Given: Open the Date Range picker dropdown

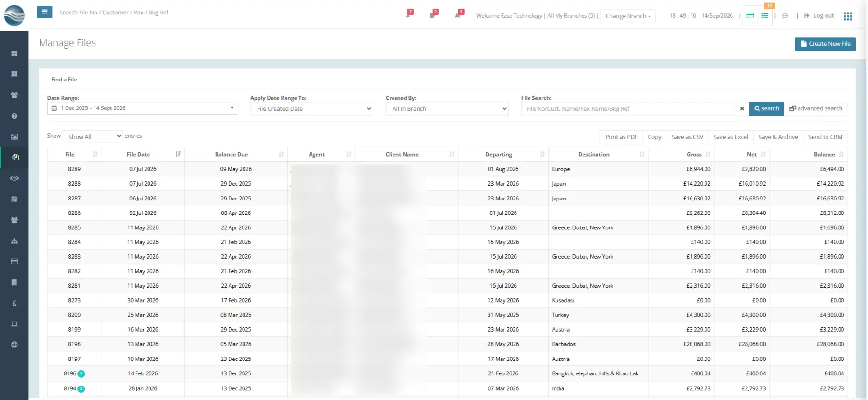Looking at the screenshot, I should (142, 108).
